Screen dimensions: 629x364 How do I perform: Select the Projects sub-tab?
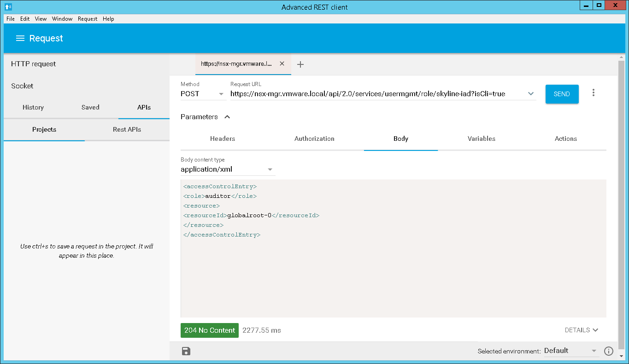(x=44, y=129)
